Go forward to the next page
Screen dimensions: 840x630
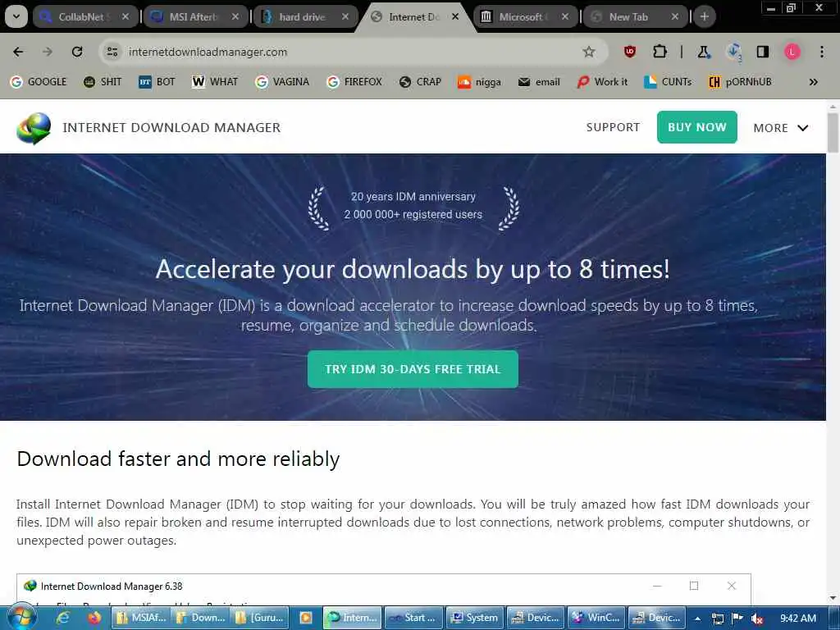pyautogui.click(x=48, y=52)
